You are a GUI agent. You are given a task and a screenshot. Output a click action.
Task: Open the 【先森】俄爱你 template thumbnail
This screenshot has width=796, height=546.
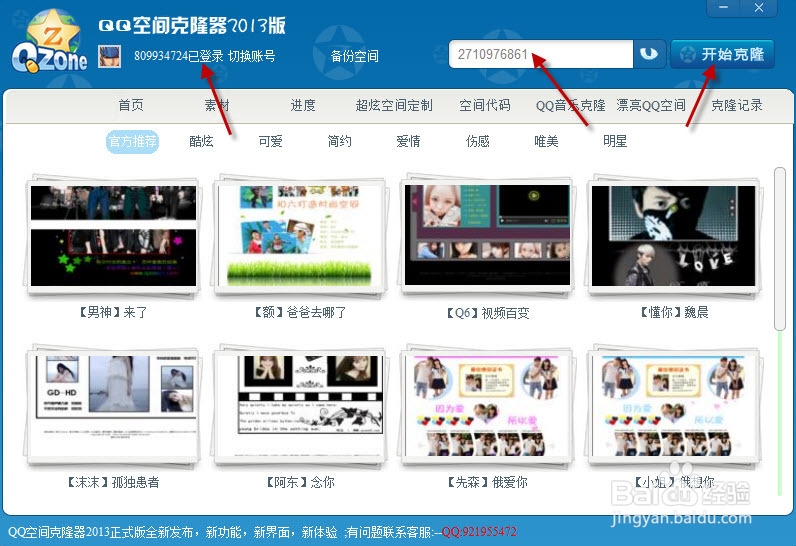click(487, 406)
